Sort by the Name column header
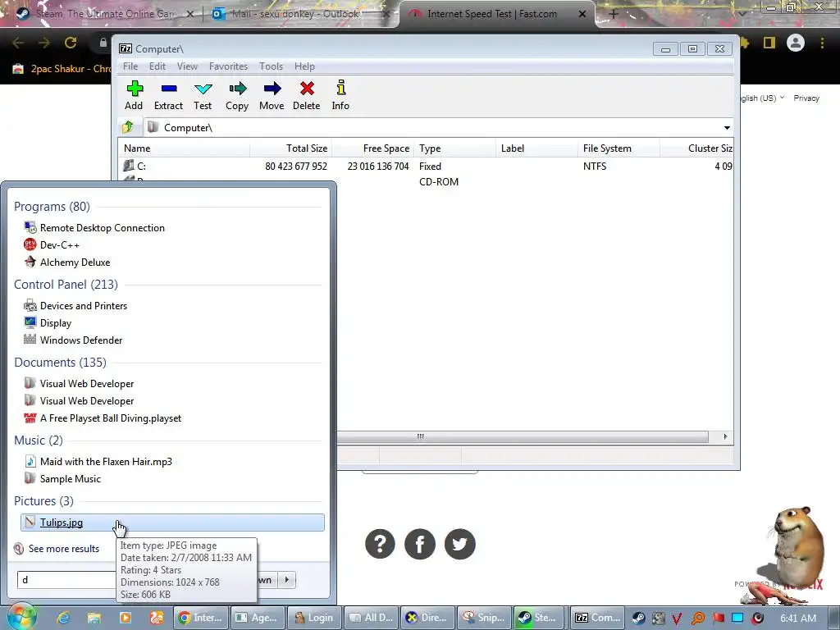The width and height of the screenshot is (840, 630). pos(185,148)
